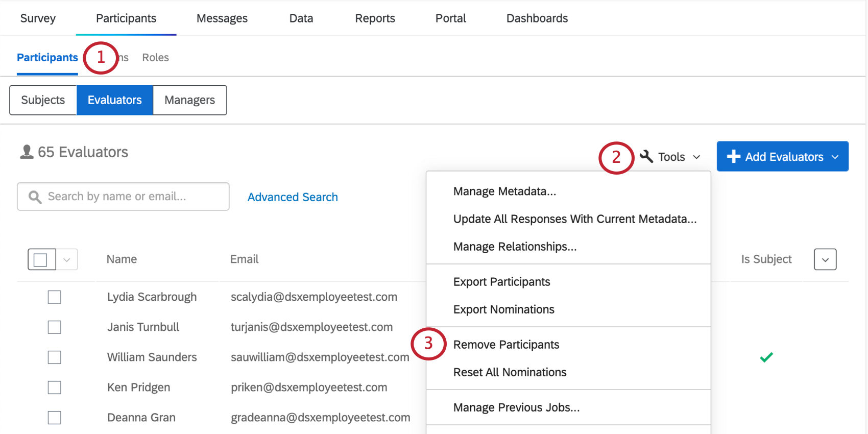Expand the Add Evaluators dropdown arrow
868x434 pixels.
[x=835, y=157]
